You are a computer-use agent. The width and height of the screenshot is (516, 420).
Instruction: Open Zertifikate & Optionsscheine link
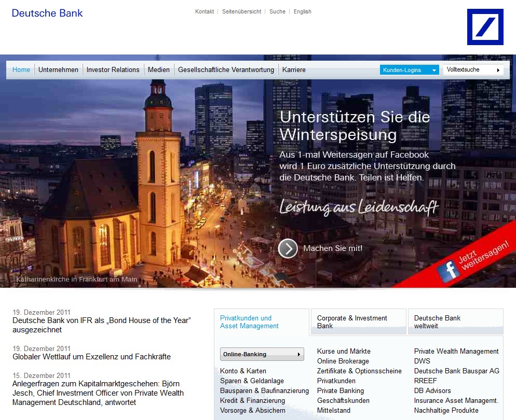[359, 371]
